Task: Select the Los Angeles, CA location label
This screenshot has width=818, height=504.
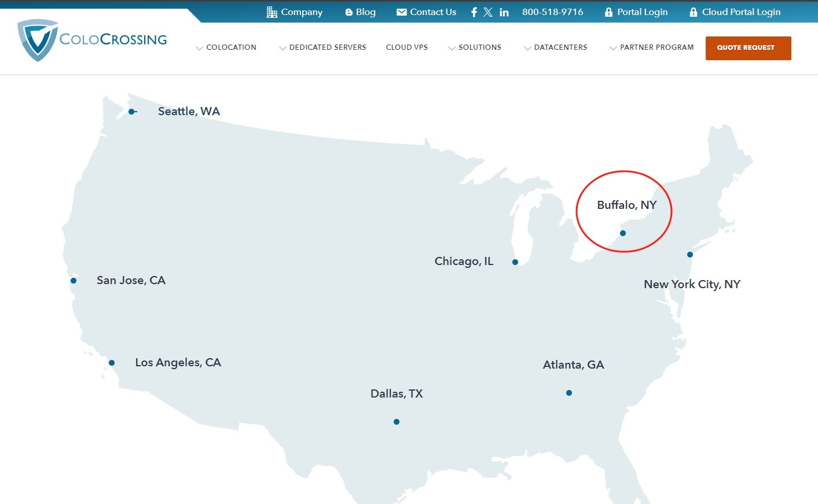Action: [x=178, y=362]
